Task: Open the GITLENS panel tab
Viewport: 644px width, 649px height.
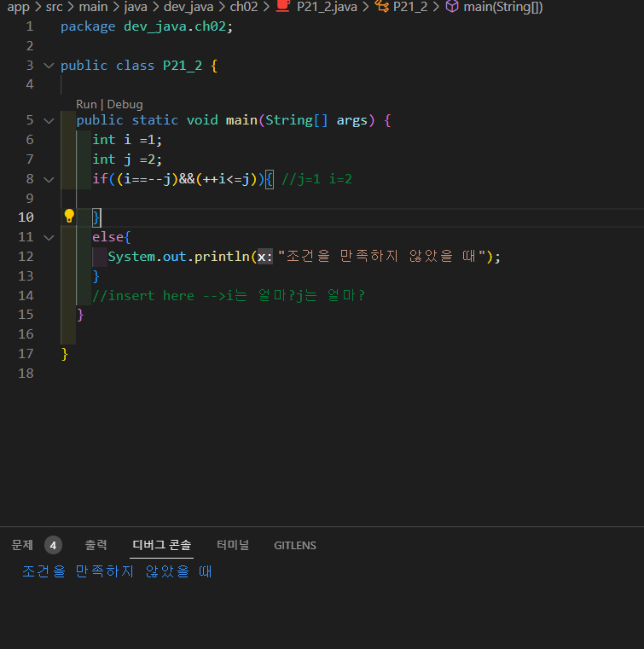Action: pos(295,546)
